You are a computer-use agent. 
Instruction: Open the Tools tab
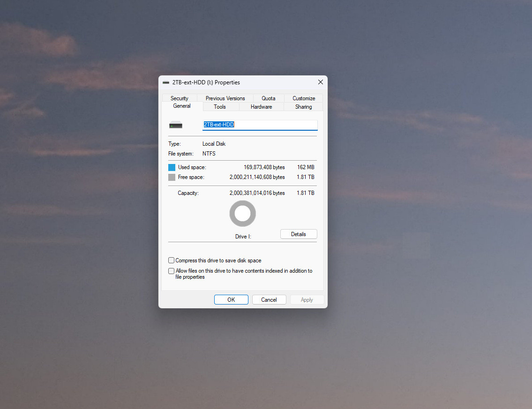click(x=220, y=106)
